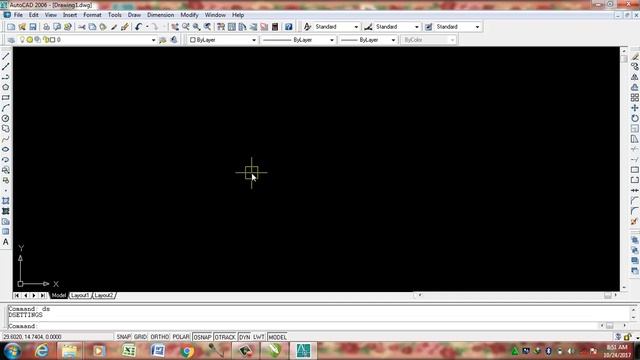Select the Rectangle draw tool

tap(6, 98)
